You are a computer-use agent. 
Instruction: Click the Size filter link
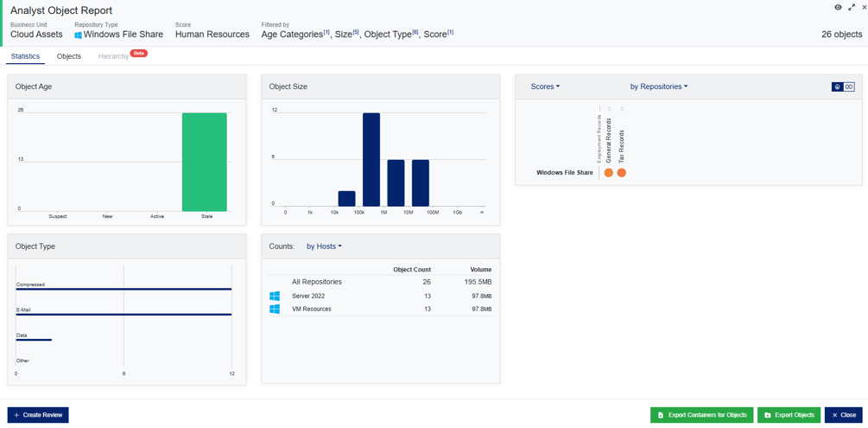[347, 35]
